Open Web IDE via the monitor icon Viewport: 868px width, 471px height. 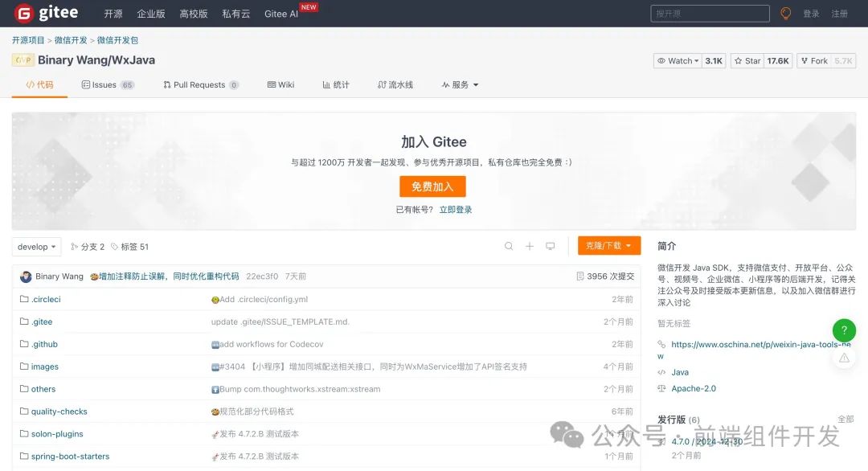click(551, 247)
